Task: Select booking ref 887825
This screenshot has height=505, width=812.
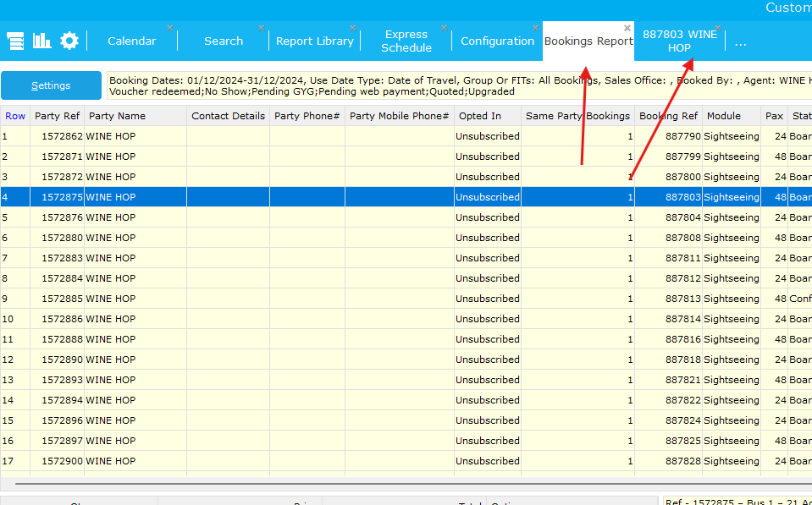Action: (668, 441)
